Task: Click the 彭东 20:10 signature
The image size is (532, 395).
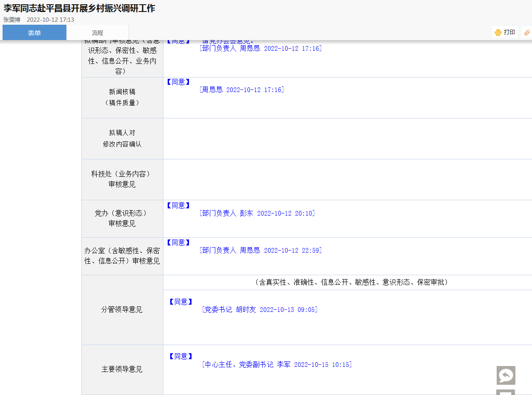Action: (257, 213)
